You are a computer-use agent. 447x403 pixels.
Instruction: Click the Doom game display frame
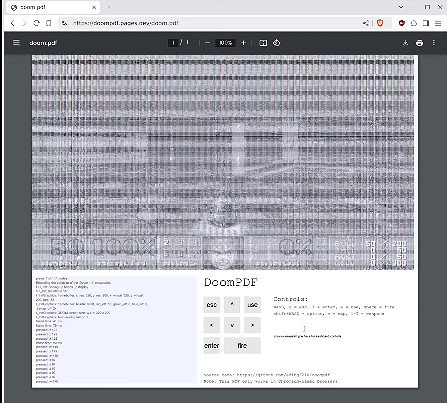[x=223, y=163]
